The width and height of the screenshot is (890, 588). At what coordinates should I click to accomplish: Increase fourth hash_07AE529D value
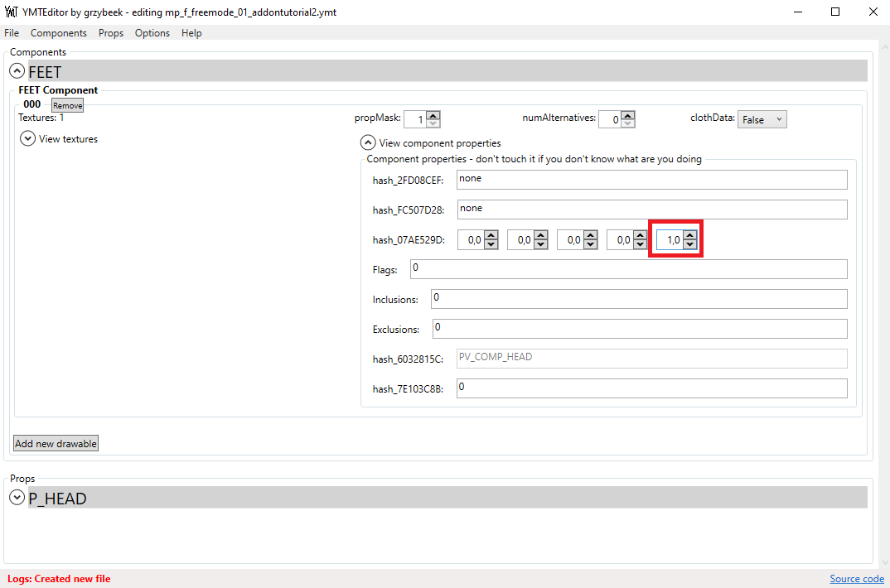[x=641, y=235]
